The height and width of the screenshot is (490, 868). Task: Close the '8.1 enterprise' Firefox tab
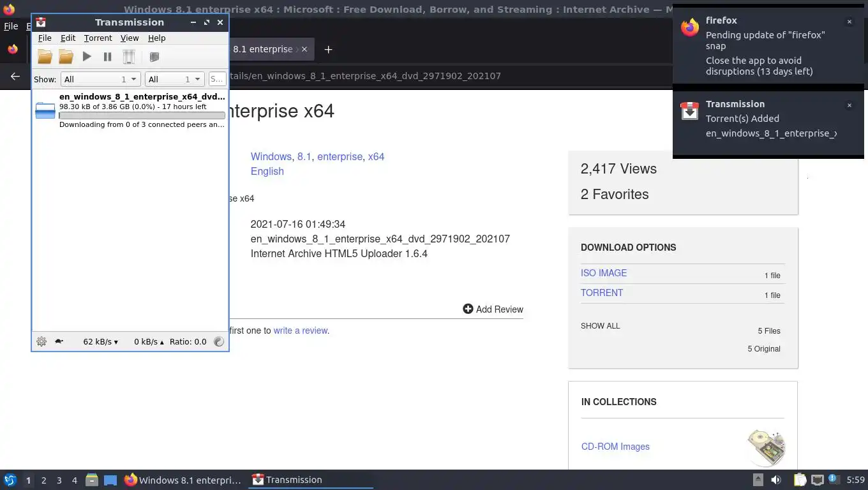coord(304,49)
